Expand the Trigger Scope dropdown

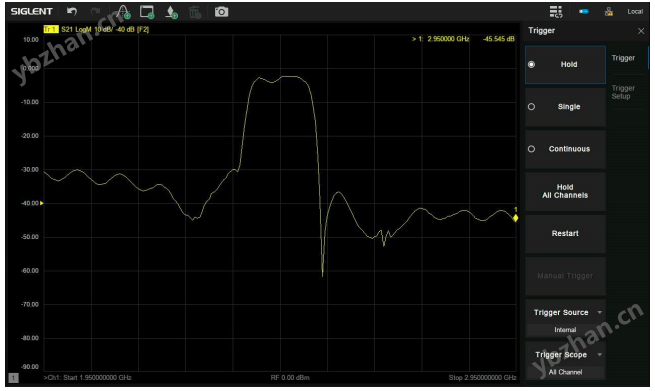[565, 360]
